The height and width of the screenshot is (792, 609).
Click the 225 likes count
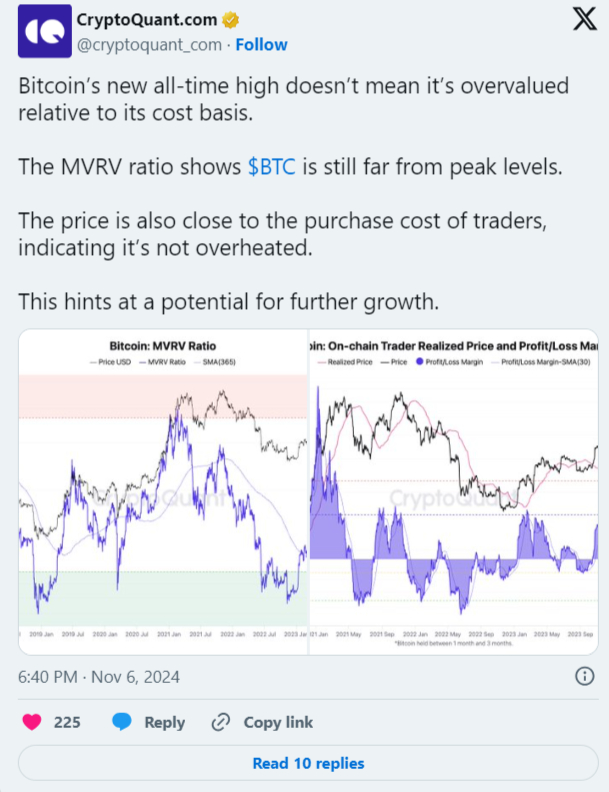point(68,722)
